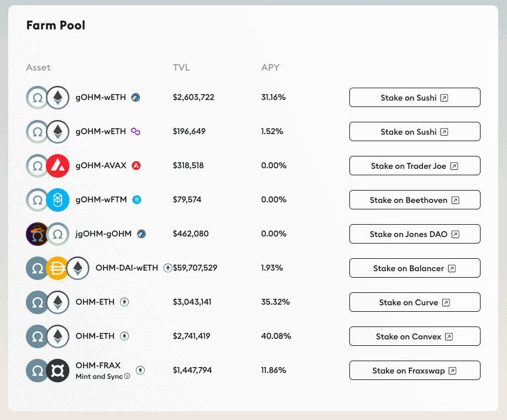The width and height of the screenshot is (507, 420).
Task: Click Stake on Fraxswap
Action: [x=415, y=370]
